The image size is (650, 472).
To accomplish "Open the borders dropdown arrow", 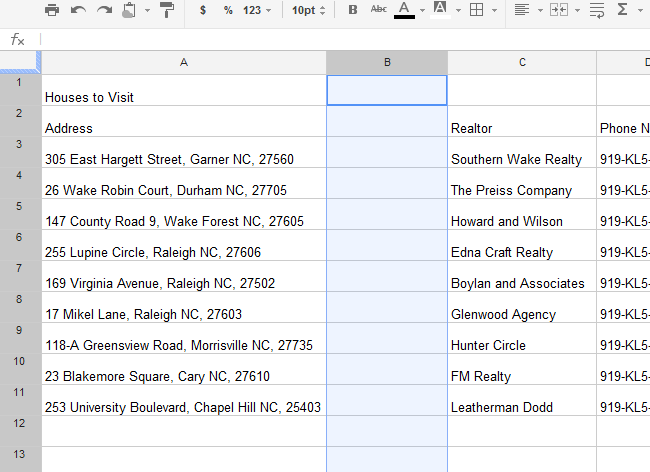I will click(495, 10).
